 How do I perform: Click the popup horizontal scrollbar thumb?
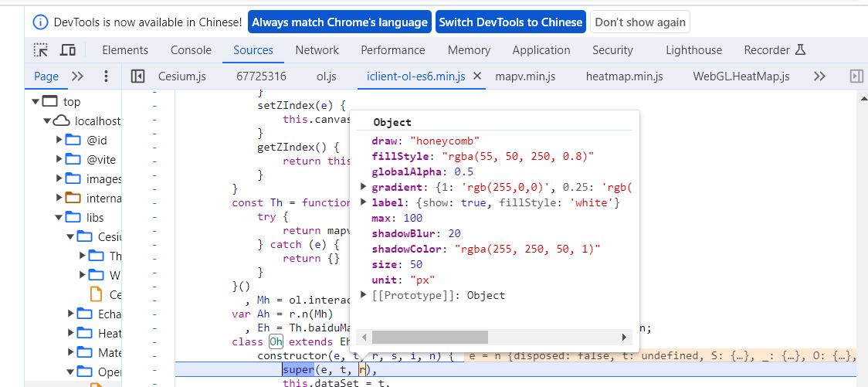click(x=430, y=337)
